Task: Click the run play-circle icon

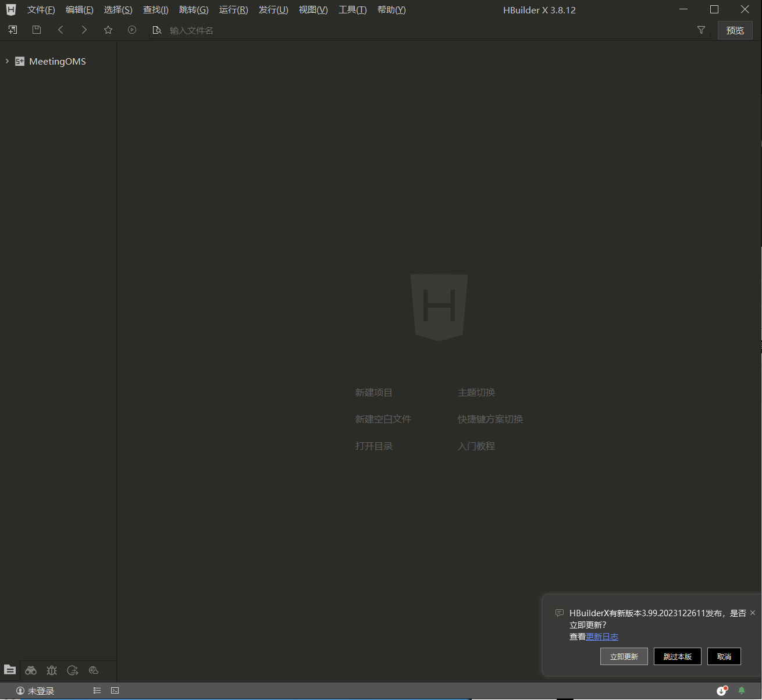Action: (x=132, y=30)
